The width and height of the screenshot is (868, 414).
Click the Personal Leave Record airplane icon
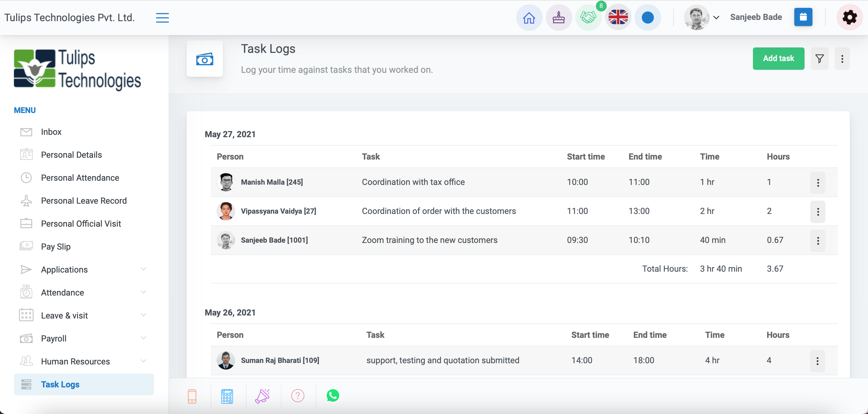pyautogui.click(x=26, y=201)
